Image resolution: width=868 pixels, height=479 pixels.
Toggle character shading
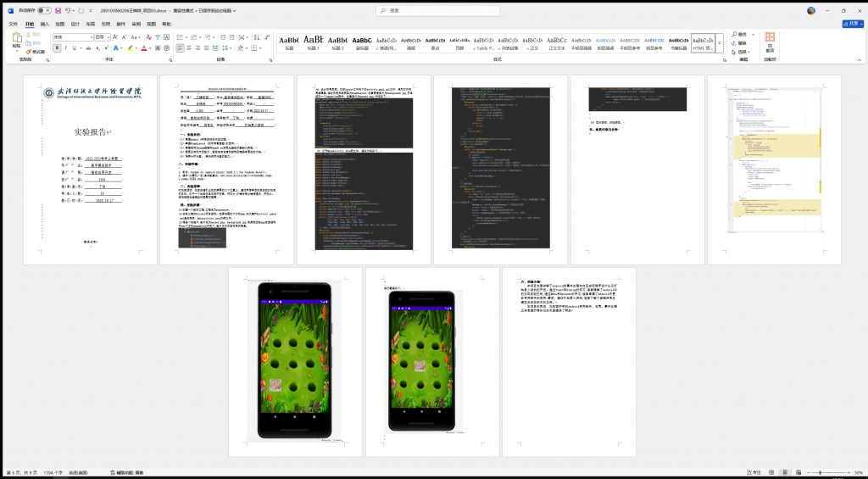(158, 48)
